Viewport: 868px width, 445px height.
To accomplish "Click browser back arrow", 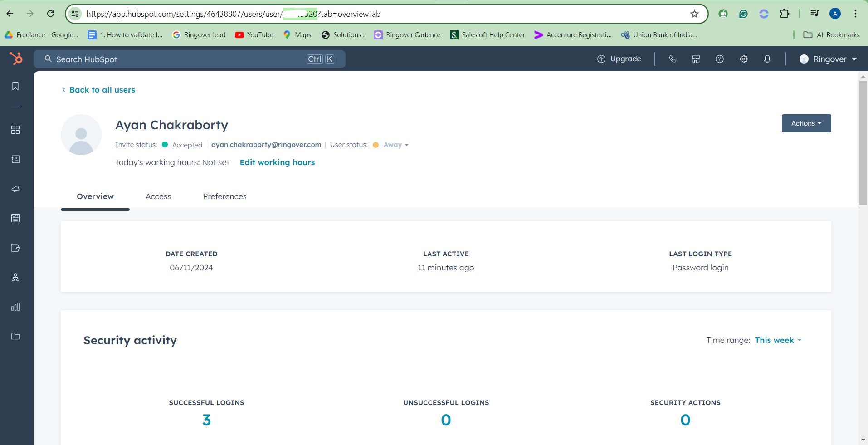I will coord(10,14).
